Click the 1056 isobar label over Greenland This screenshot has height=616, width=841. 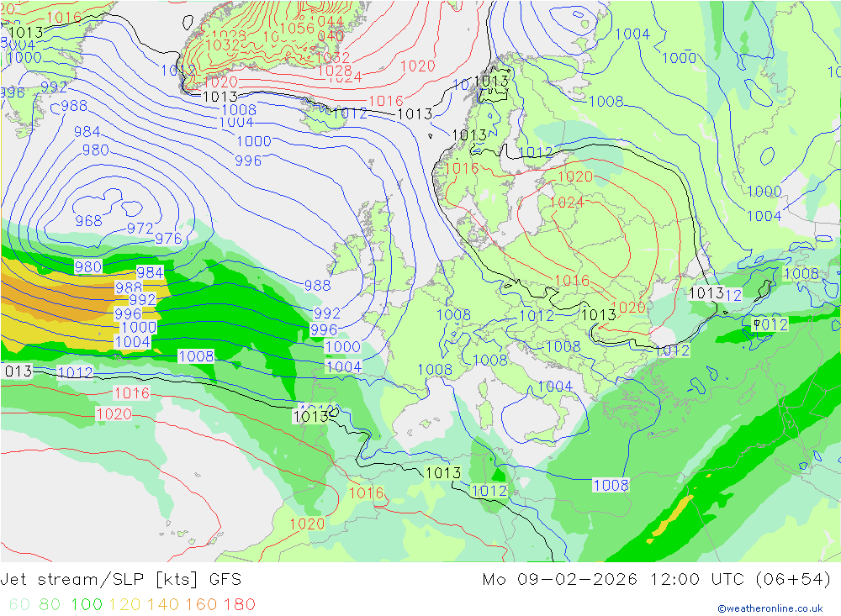(x=297, y=28)
